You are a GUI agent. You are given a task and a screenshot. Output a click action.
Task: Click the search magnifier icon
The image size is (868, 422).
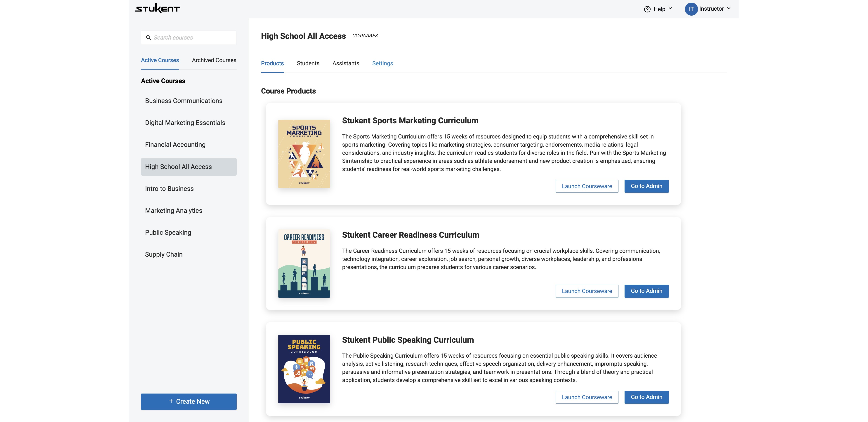click(148, 38)
